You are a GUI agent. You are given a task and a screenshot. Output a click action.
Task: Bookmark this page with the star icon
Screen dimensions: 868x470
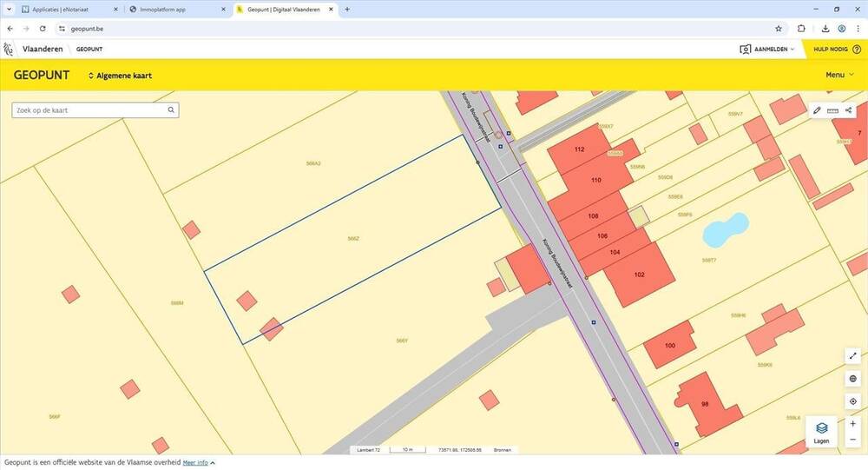[779, 29]
